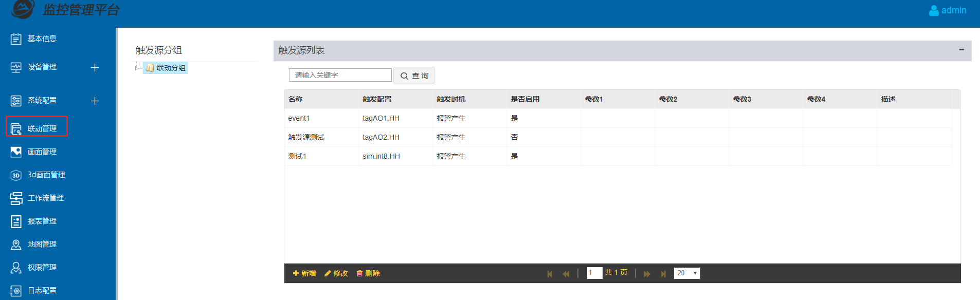Image resolution: width=980 pixels, height=300 pixels.
Task: Click the 工作流管理 workflow icon
Action: pyautogui.click(x=16, y=198)
